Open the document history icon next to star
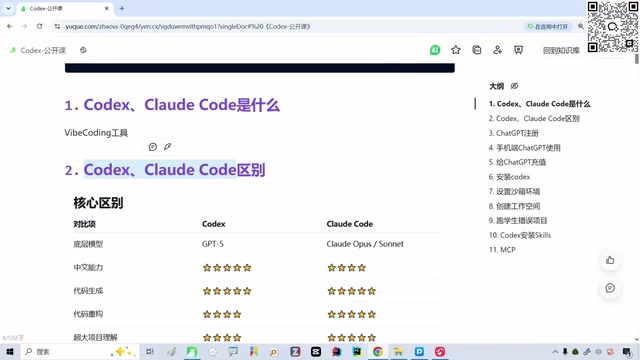This screenshot has height=360, width=640. [x=477, y=50]
